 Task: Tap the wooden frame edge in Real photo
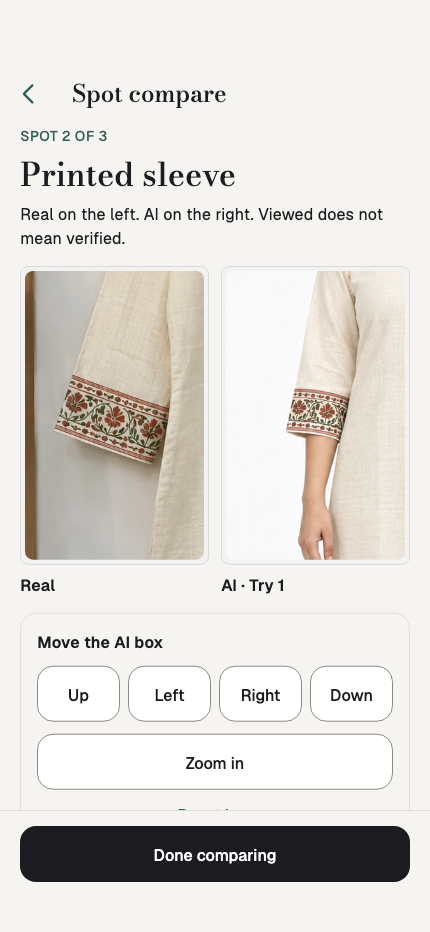[x=30, y=415]
